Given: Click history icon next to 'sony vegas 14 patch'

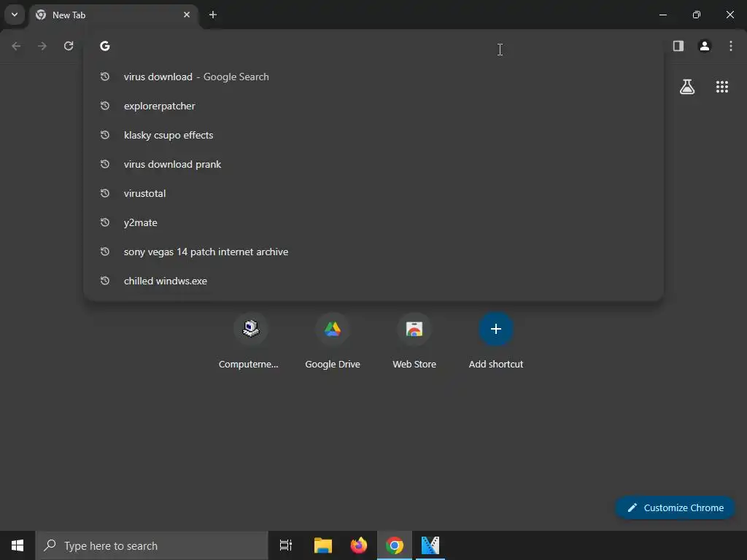Looking at the screenshot, I should coord(105,252).
